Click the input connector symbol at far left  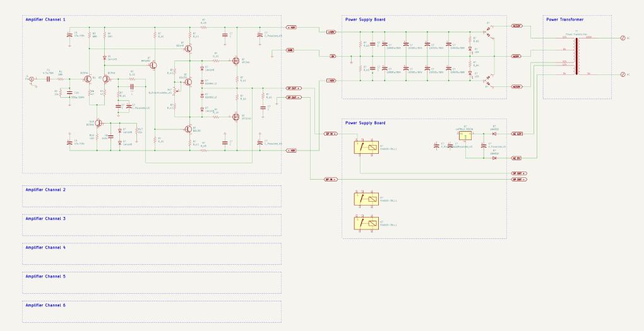click(29, 79)
